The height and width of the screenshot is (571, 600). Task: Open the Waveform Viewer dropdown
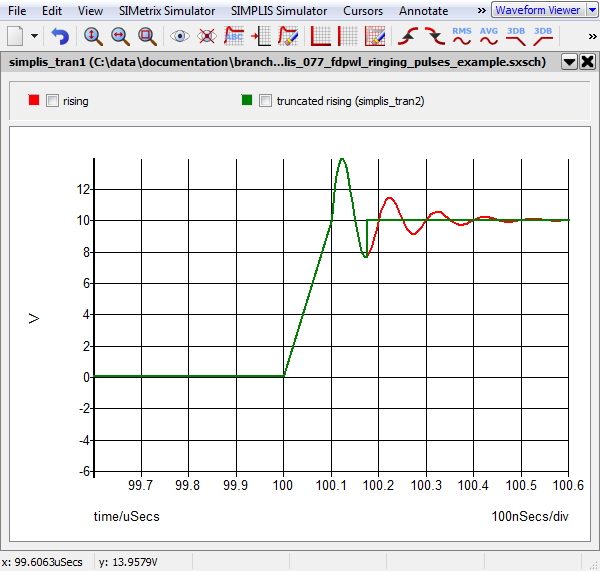591,10
